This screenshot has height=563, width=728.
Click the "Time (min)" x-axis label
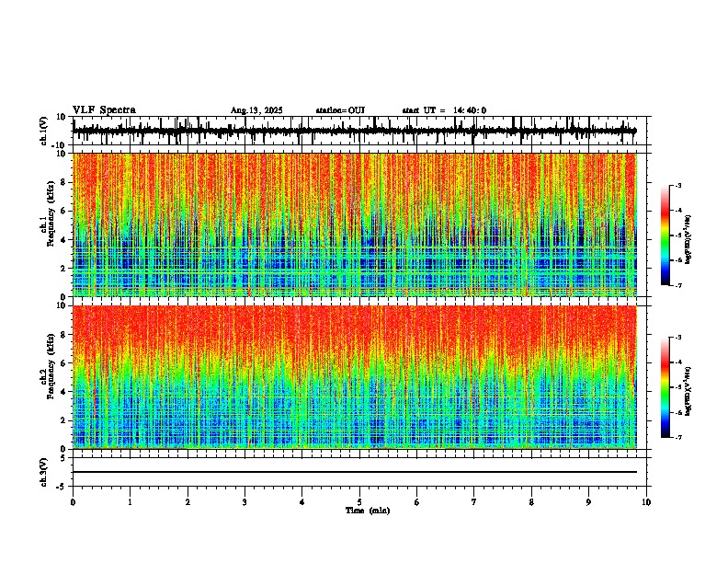[x=368, y=511]
